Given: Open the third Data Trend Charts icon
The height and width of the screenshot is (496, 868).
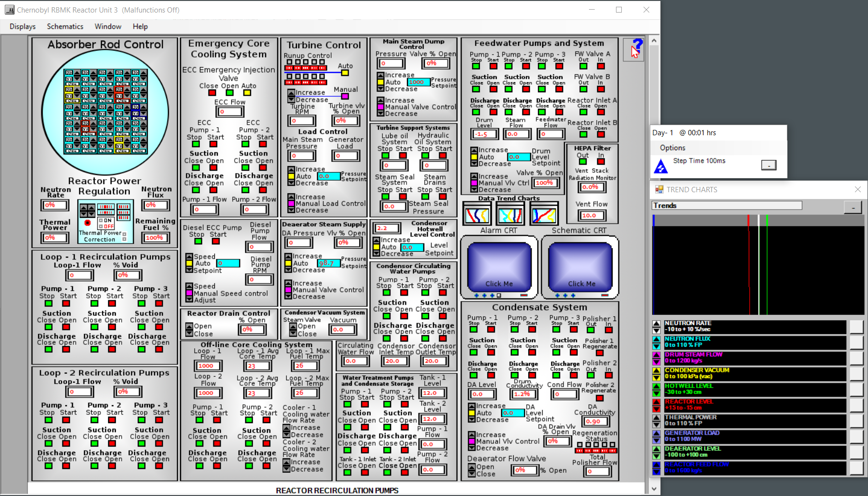Looking at the screenshot, I should click(x=544, y=214).
